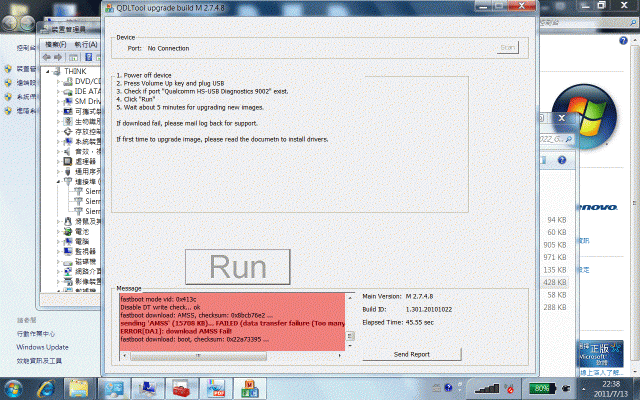Click the help icon in the small right window
The height and width of the screenshot is (400, 640).
(562, 160)
